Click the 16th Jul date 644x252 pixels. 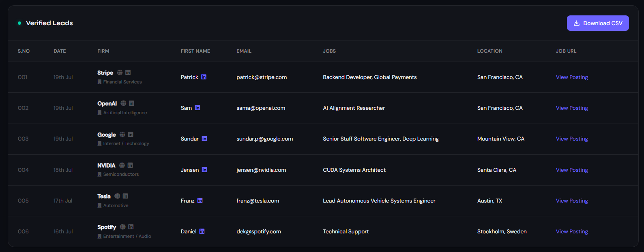pyautogui.click(x=63, y=231)
